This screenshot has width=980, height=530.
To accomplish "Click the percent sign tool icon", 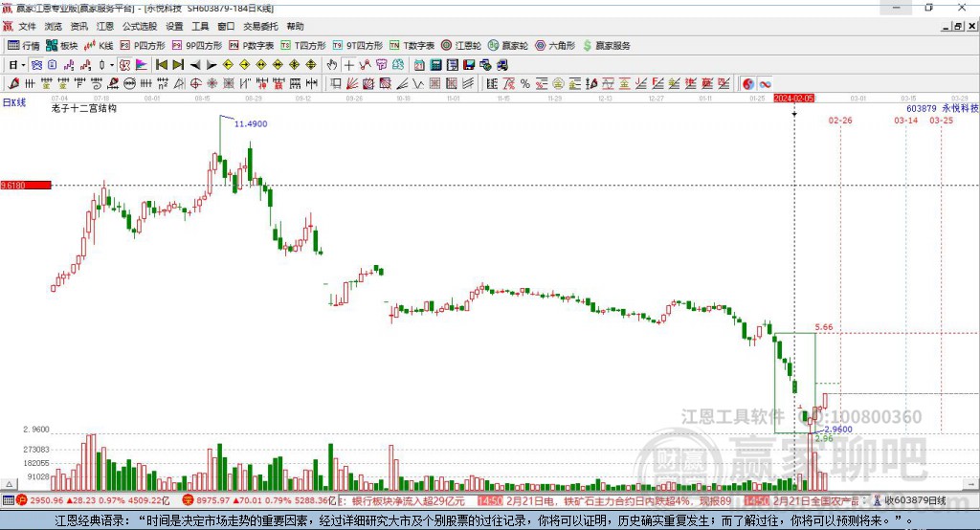I will point(525,84).
